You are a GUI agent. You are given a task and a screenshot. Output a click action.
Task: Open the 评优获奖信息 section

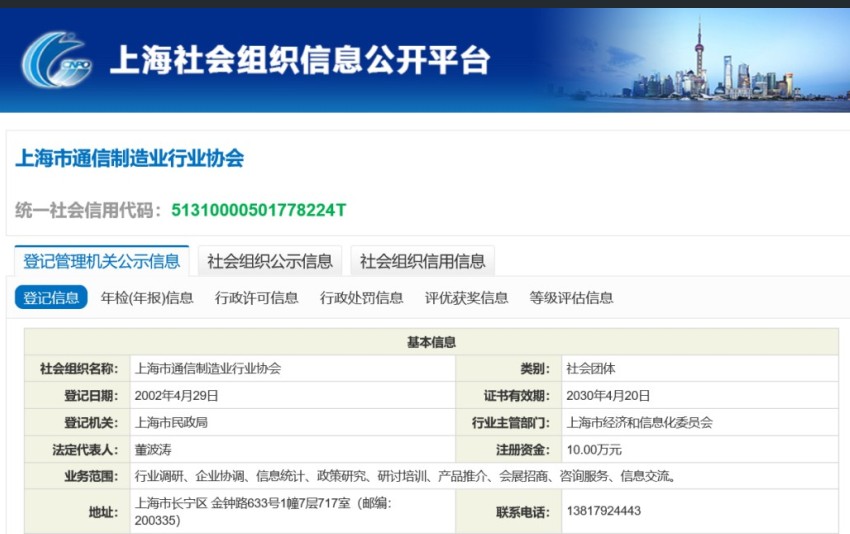coord(466,298)
